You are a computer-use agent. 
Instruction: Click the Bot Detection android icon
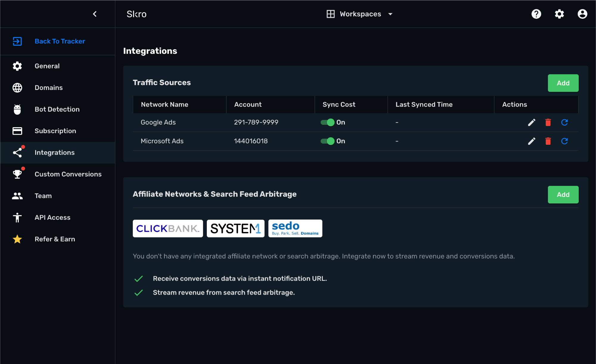[17, 109]
